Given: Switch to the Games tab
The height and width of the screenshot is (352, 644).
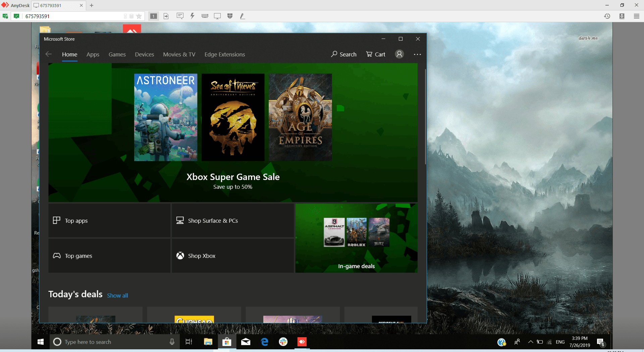Looking at the screenshot, I should pyautogui.click(x=117, y=54).
